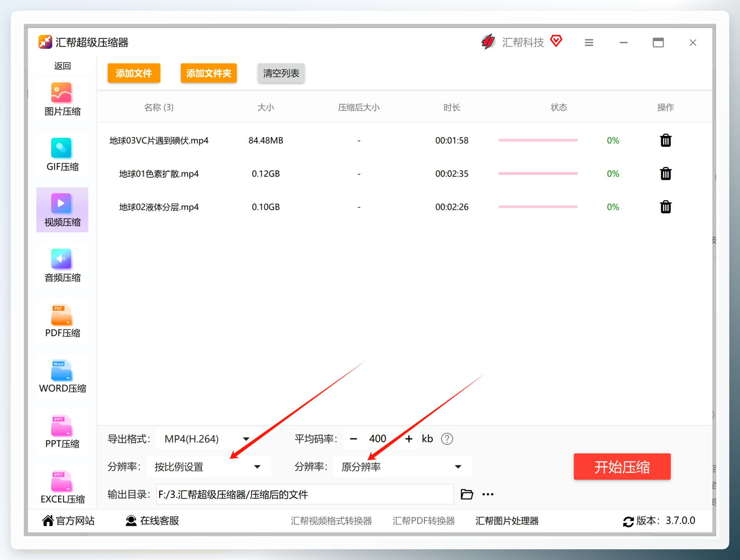
Task: Select the 视频压缩 video compression tool
Action: [62, 210]
